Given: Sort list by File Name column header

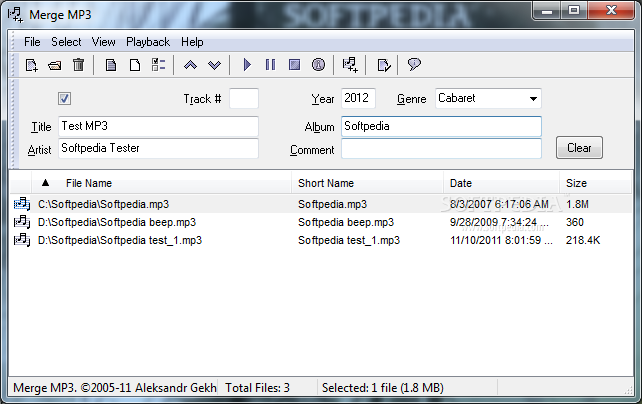Looking at the screenshot, I should click(x=161, y=183).
